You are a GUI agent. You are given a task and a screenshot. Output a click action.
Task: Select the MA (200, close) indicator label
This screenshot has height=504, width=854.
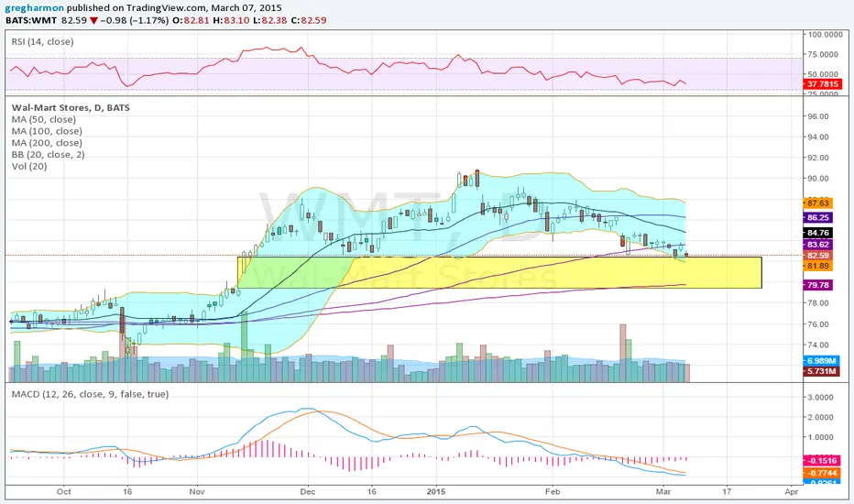47,143
